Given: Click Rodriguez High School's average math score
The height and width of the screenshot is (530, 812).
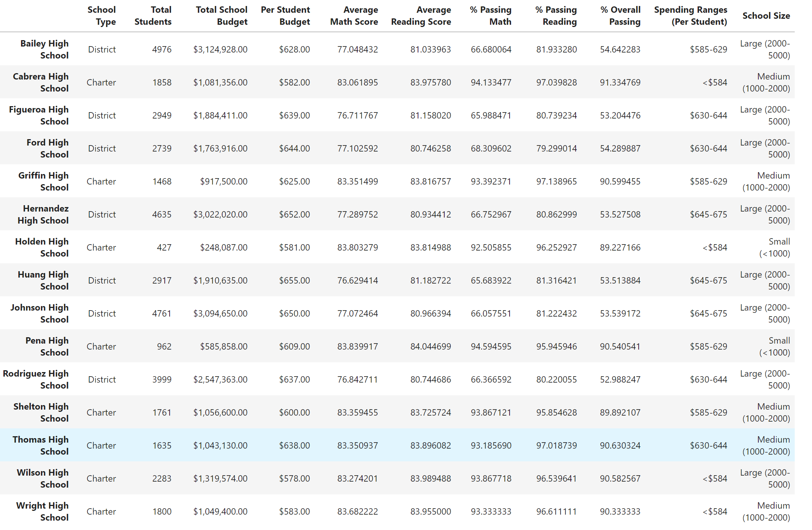Looking at the screenshot, I should 357,380.
